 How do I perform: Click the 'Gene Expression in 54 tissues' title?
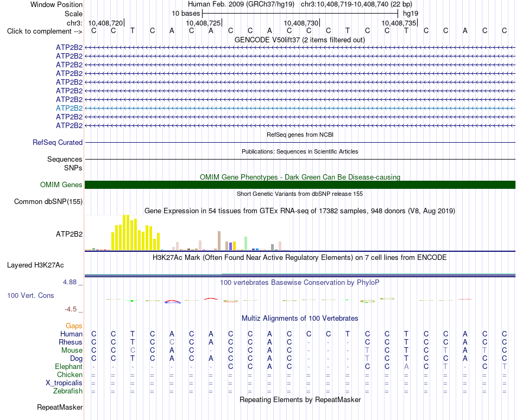click(299, 211)
